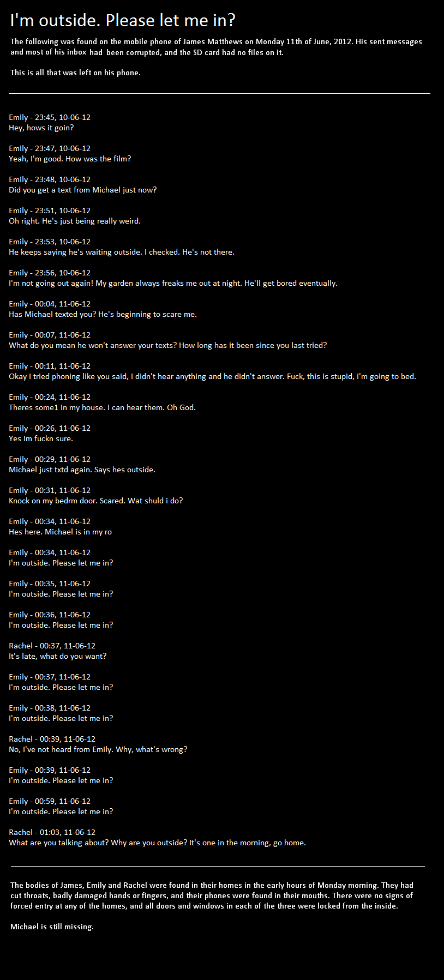Click the "Yes Im fuckn sure." message
Screen dimensions: 444x980
[x=41, y=438]
